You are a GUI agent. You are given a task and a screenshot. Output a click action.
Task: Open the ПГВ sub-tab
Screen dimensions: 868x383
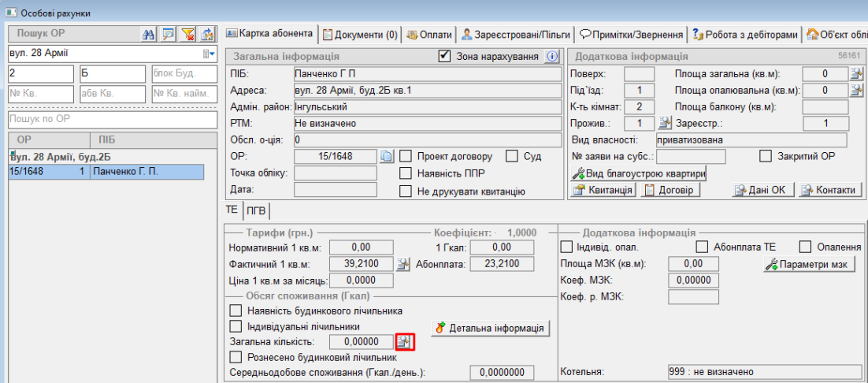256,210
